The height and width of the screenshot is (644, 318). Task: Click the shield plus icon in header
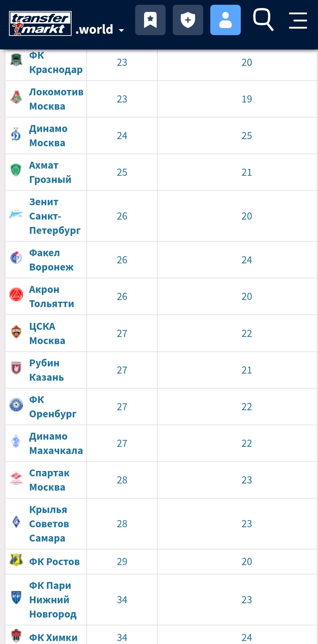pyautogui.click(x=188, y=20)
